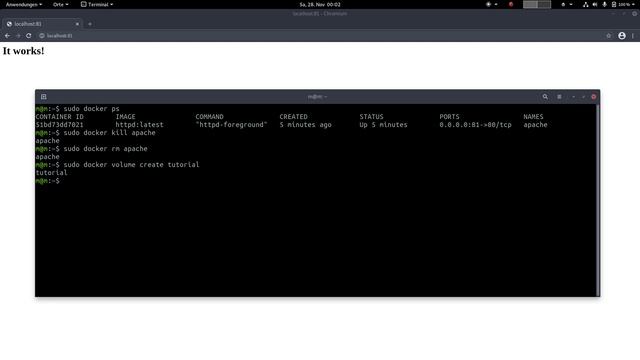Viewport: 640px width, 360px height.
Task: Click '5 minutes ago' created value
Action: point(305,125)
